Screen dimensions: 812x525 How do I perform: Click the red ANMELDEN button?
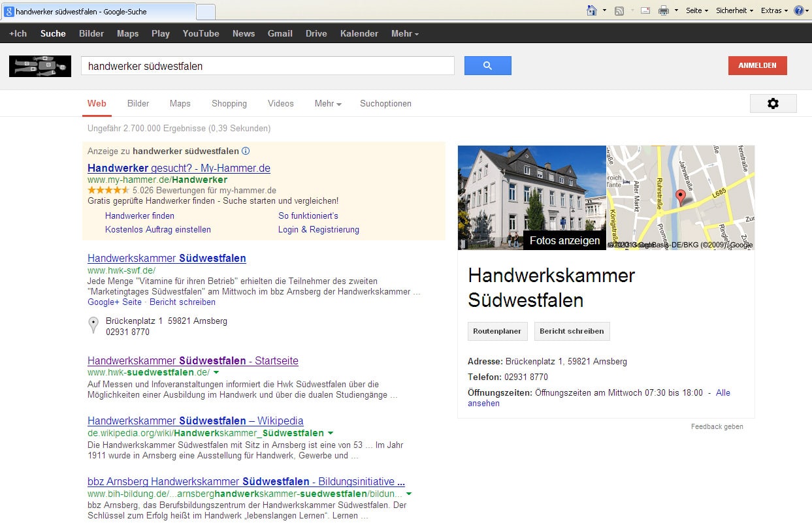tap(757, 66)
